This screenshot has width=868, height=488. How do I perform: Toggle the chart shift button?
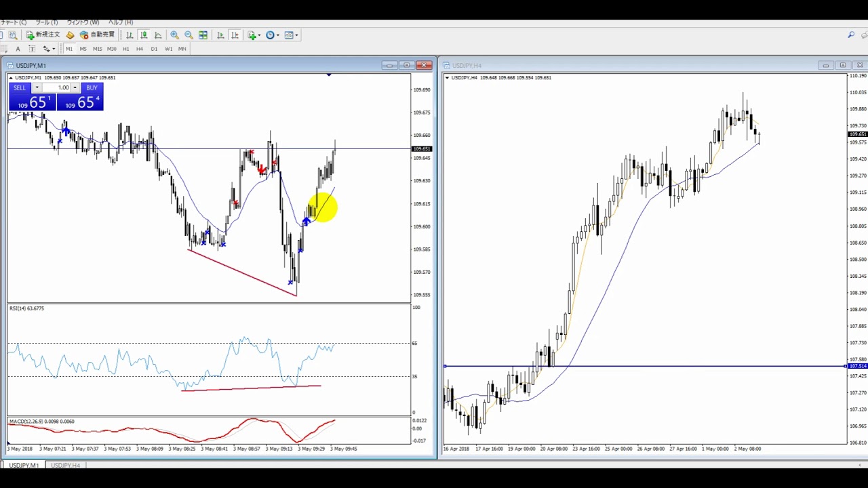coord(235,35)
